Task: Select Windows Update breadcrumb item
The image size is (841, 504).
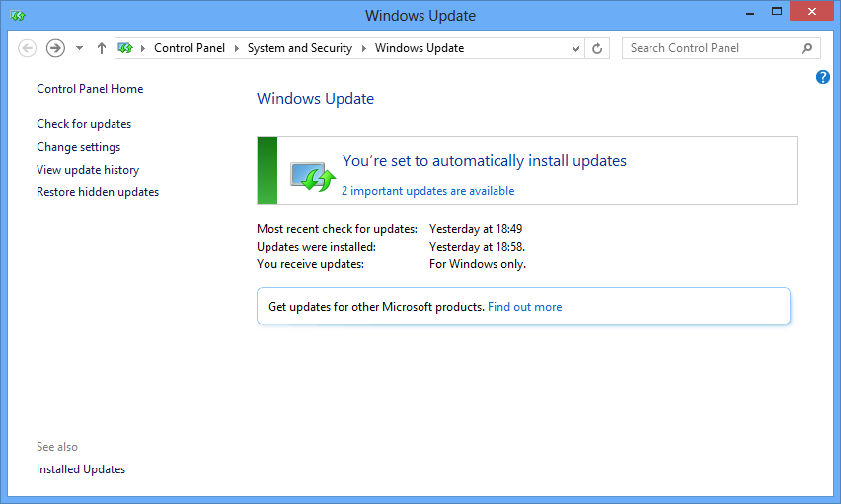Action: (420, 48)
